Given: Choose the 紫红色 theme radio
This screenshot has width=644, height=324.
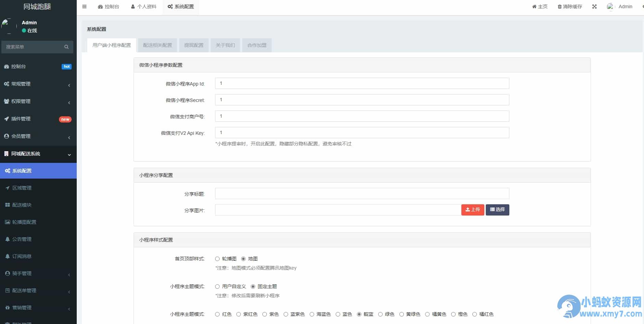Looking at the screenshot, I should click(238, 314).
